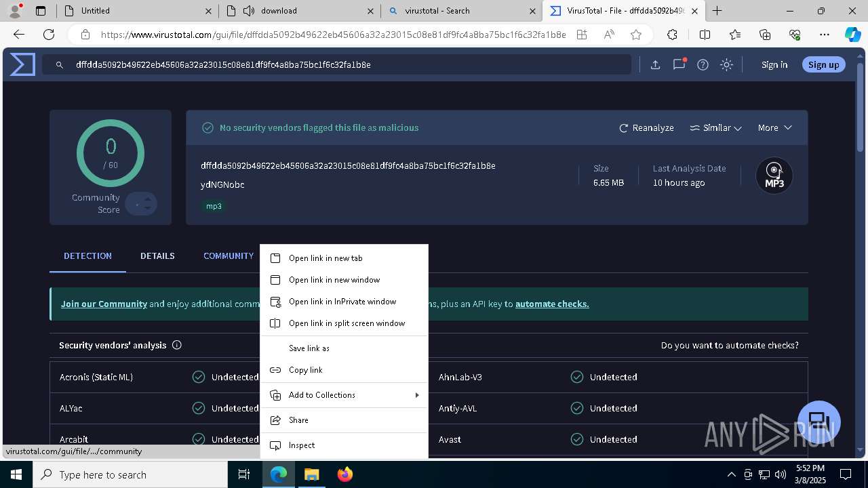The width and height of the screenshot is (868, 488).
Task: Open browser extensions puzzle icon
Action: tap(672, 35)
